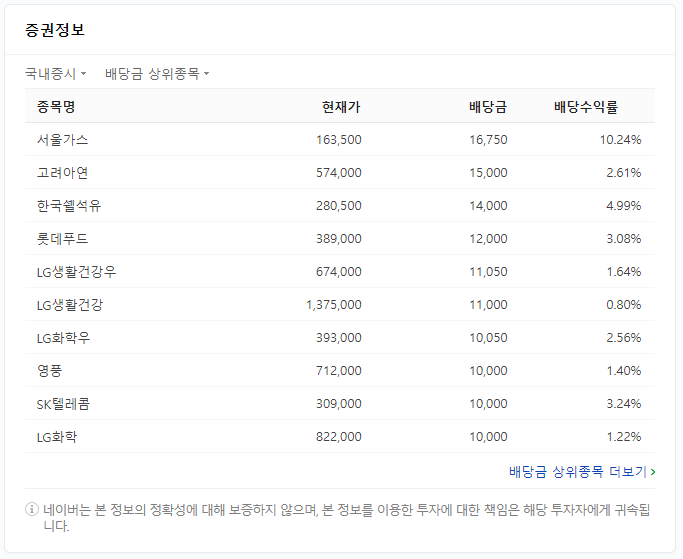Open the 영풍 stock details
The width and height of the screenshot is (683, 559).
(x=50, y=371)
